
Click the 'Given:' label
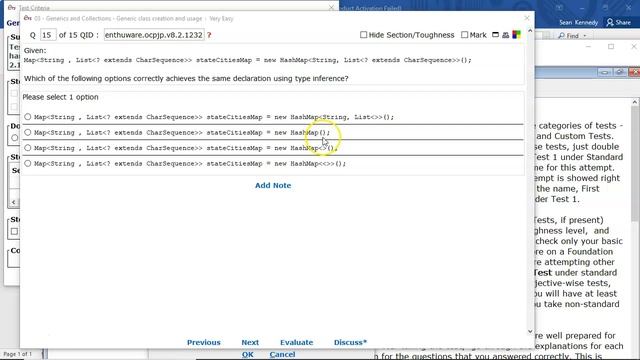[x=35, y=51]
